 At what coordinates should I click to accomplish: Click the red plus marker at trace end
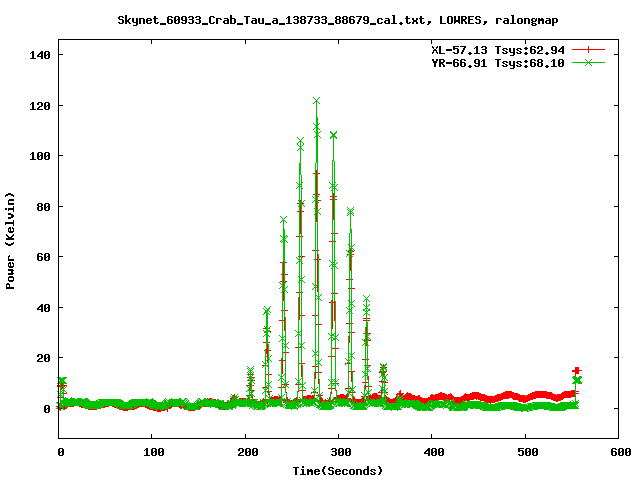(x=576, y=371)
